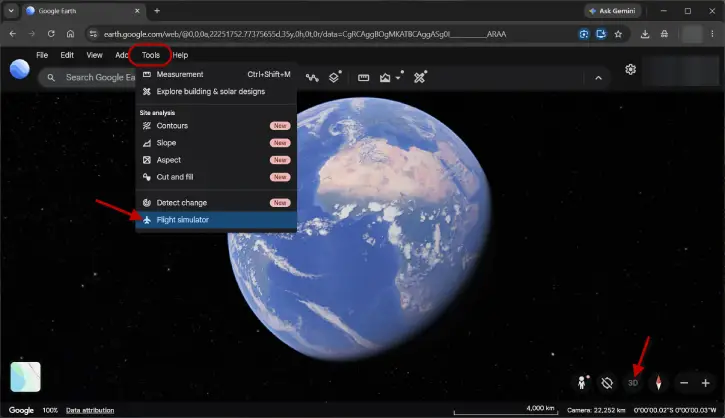Click the coordinates readout in status bar

pos(675,410)
